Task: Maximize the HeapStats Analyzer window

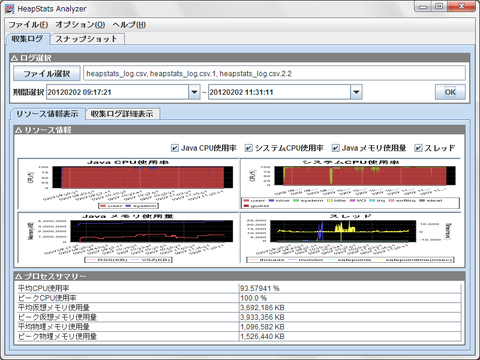Action: pos(439,7)
